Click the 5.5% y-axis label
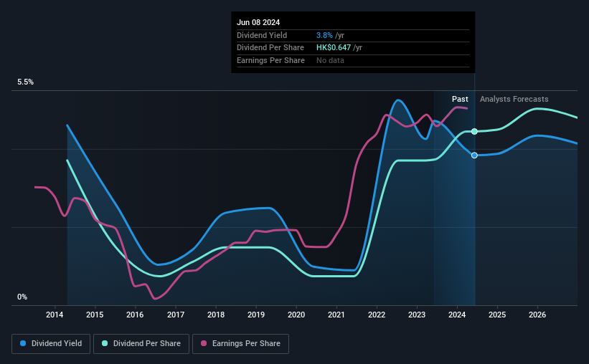589x364 pixels. click(25, 82)
